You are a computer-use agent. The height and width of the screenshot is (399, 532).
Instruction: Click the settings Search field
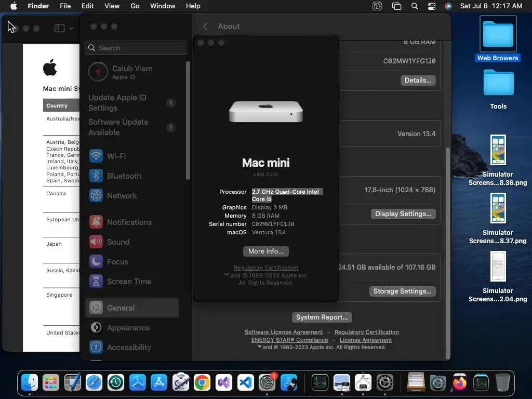(x=136, y=48)
